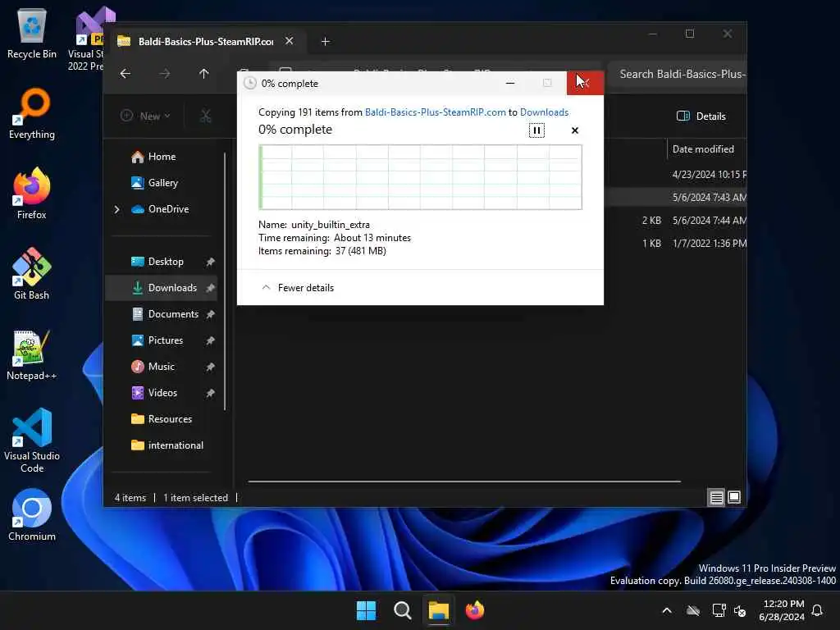Open the Baldi-Basics-Plus-SteamRIP.com source link

click(x=435, y=112)
